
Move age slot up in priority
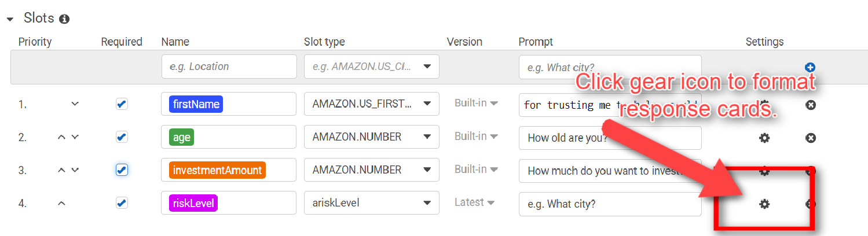(x=62, y=138)
